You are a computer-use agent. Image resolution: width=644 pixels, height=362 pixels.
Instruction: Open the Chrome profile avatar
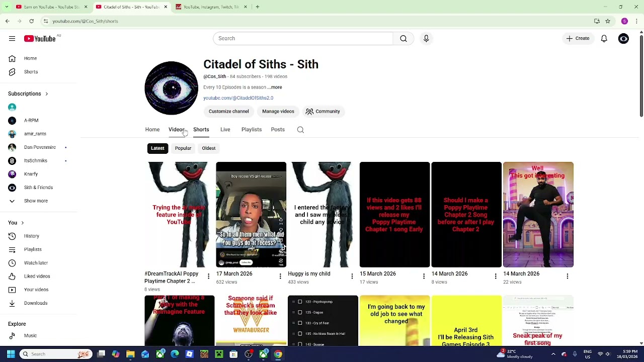(624, 21)
